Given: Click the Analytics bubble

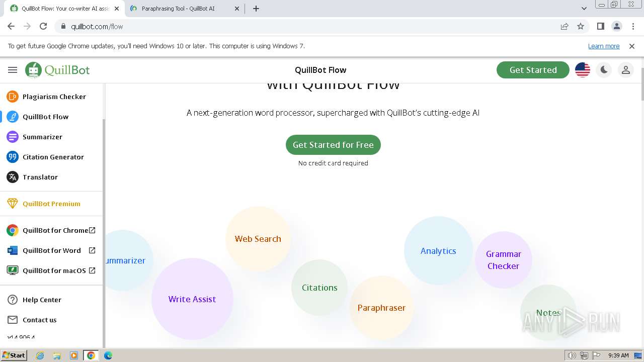Looking at the screenshot, I should [438, 251].
